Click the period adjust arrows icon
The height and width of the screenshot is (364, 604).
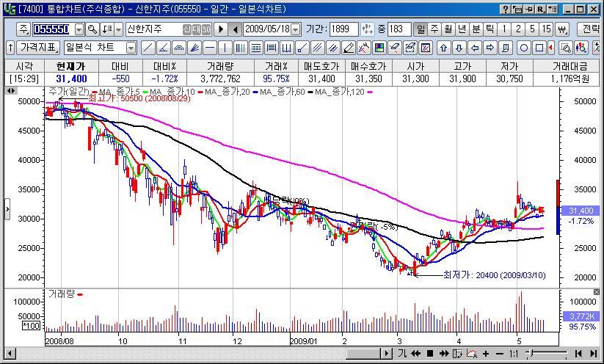pyautogui.click(x=367, y=29)
